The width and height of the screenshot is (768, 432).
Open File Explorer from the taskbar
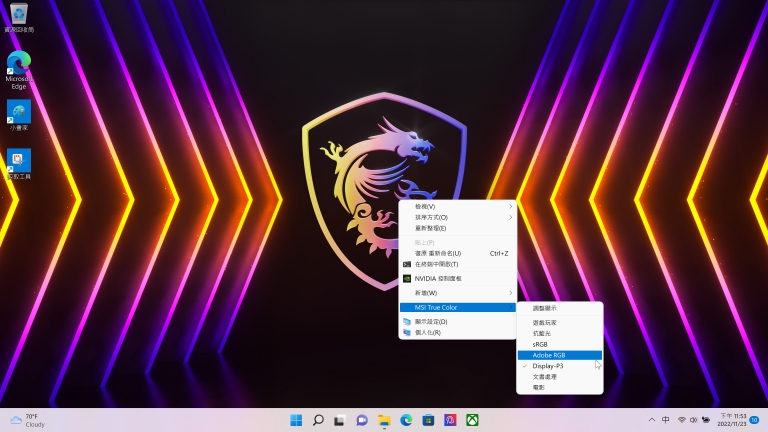coord(384,420)
